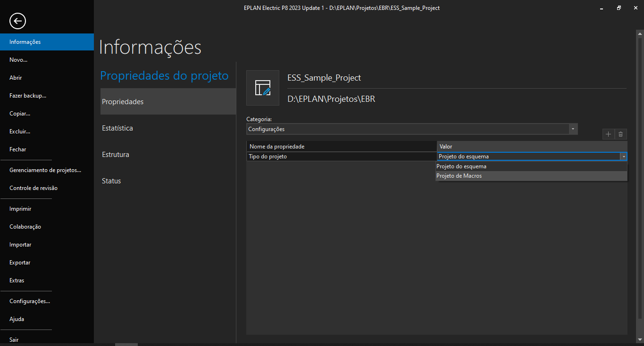Select Projeto de Macros from the list
644x346 pixels.
point(459,176)
